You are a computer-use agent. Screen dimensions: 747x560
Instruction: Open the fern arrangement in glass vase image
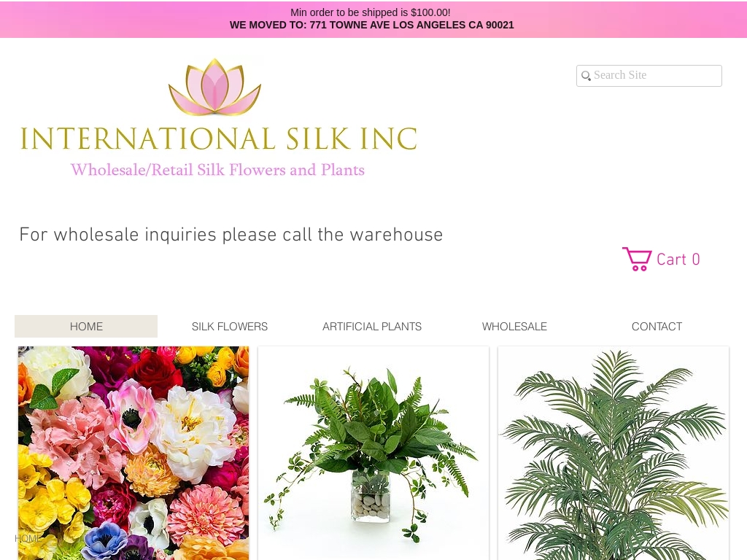[x=373, y=453]
